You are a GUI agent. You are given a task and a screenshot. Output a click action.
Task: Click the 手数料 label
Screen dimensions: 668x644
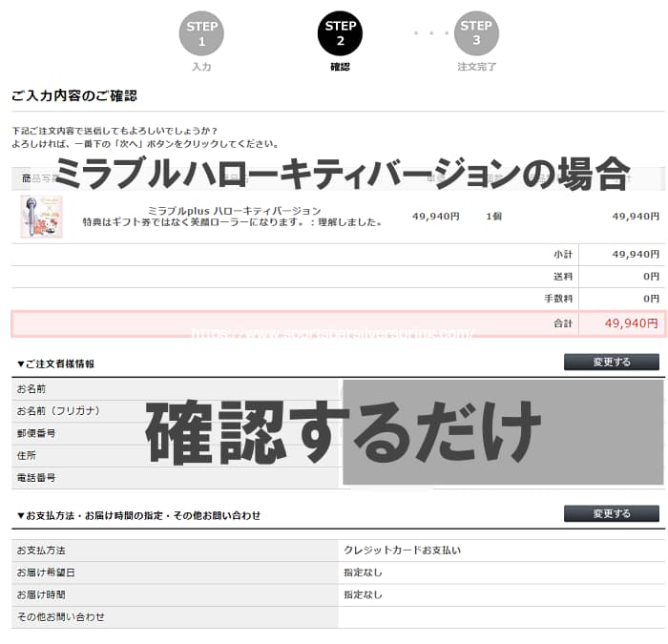click(x=558, y=299)
